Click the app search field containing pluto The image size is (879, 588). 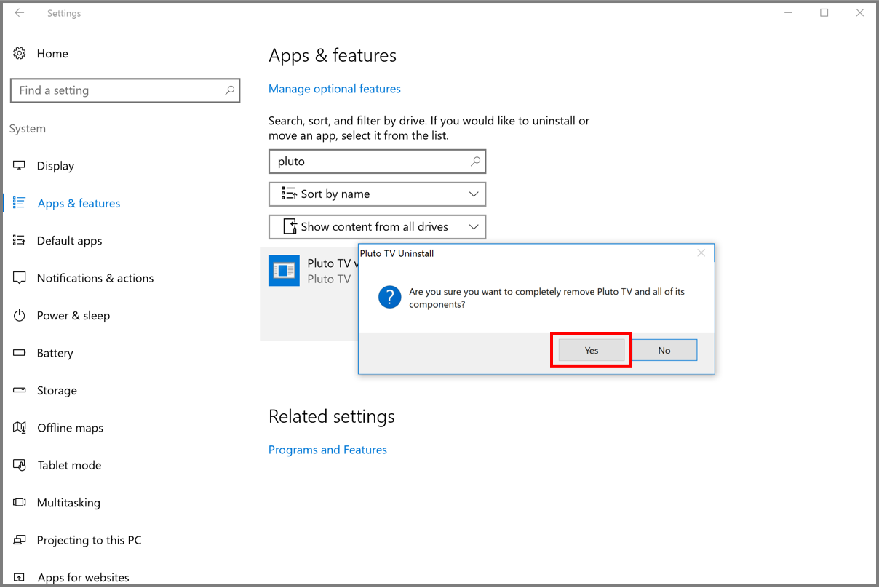pos(377,162)
